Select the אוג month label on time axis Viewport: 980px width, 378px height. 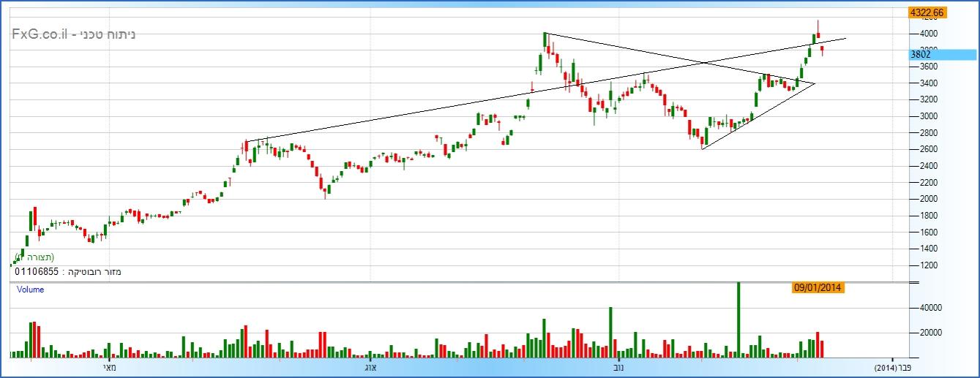coord(370,368)
